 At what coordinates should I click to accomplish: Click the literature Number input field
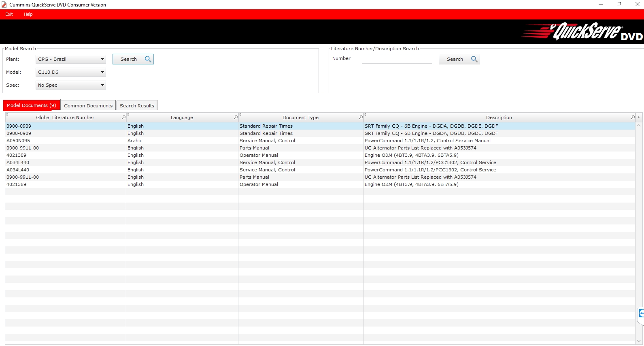pyautogui.click(x=397, y=59)
